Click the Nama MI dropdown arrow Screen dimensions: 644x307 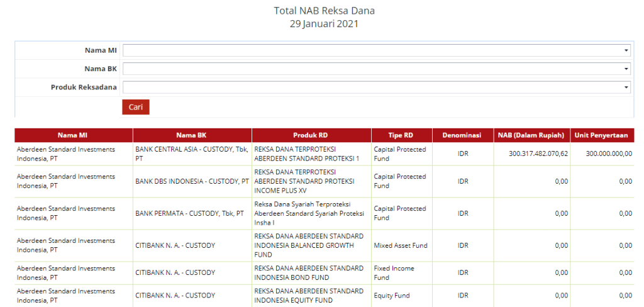pyautogui.click(x=626, y=50)
